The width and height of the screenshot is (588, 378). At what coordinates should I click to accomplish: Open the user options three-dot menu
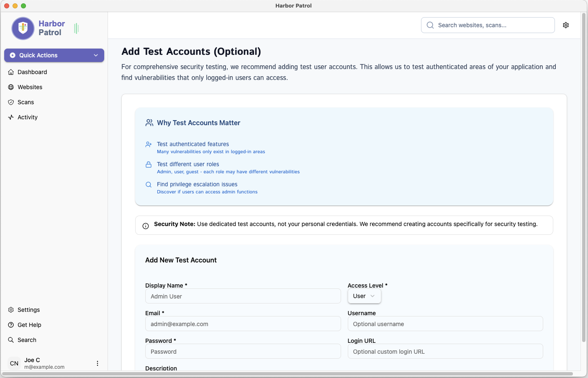click(x=98, y=363)
